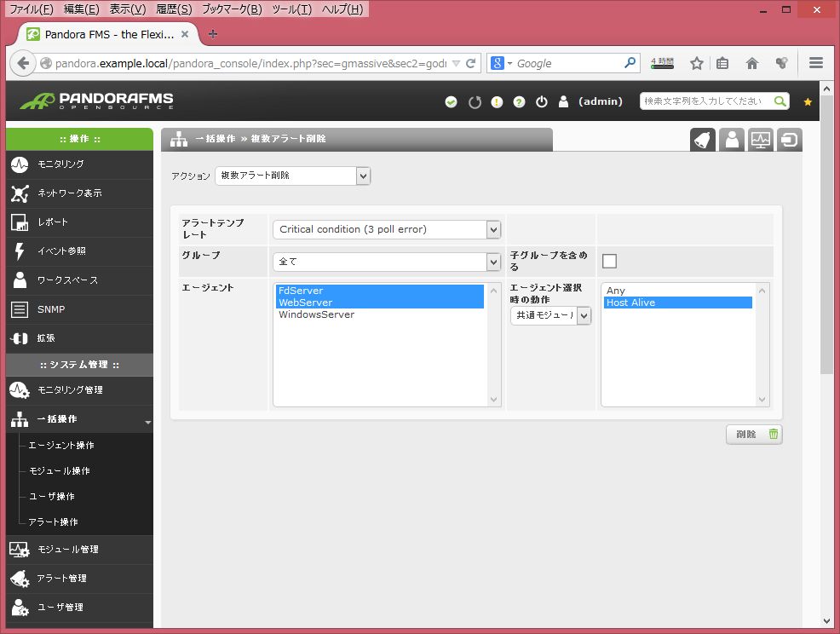Open ユーザ管理 in the sidebar
The width and height of the screenshot is (840, 634).
[x=79, y=608]
